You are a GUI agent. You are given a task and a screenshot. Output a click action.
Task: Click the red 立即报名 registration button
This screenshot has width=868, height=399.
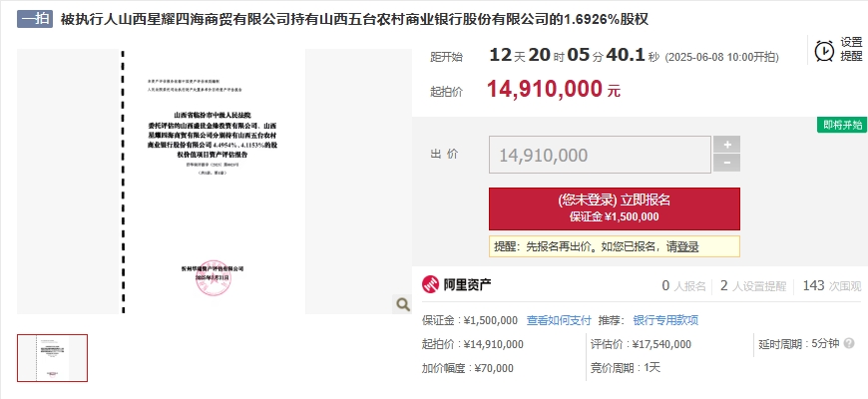tap(614, 208)
